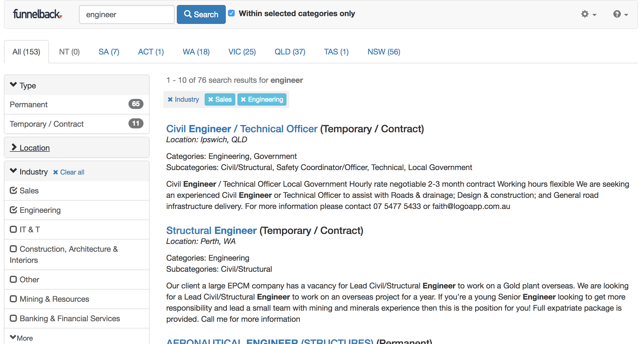Viewport: 644px width, 344px height.
Task: Open Civil Engineer / Technical Officer result
Action: tap(242, 129)
